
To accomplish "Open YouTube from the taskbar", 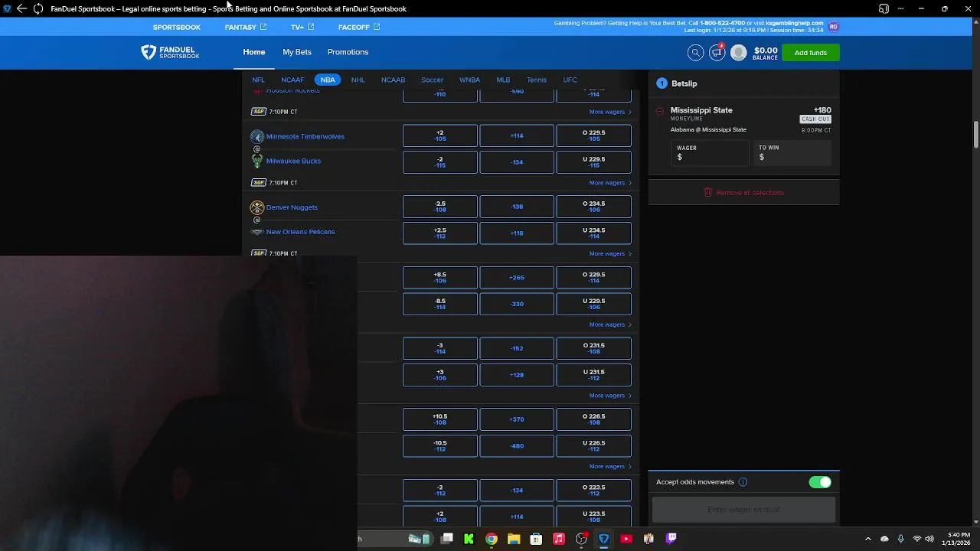I will [626, 539].
